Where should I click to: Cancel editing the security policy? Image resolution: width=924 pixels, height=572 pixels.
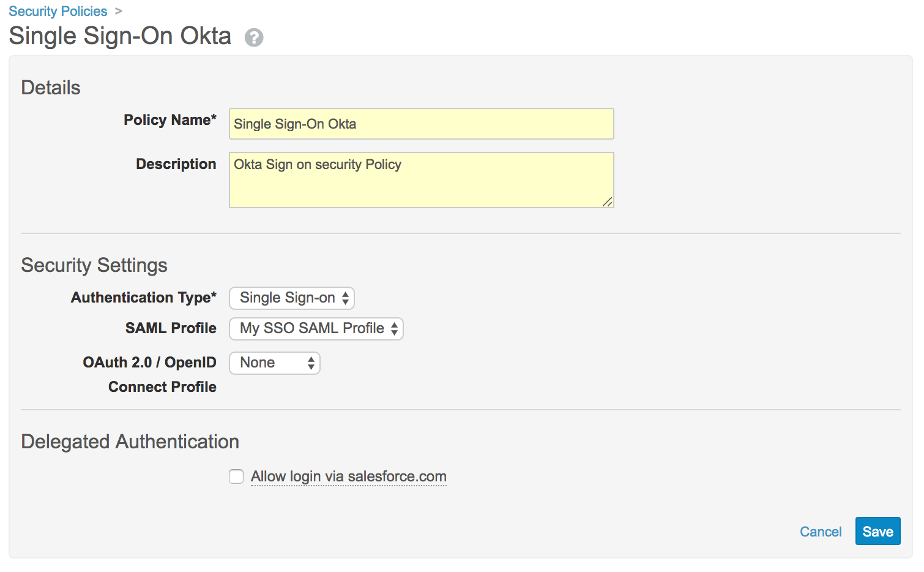pyautogui.click(x=821, y=532)
